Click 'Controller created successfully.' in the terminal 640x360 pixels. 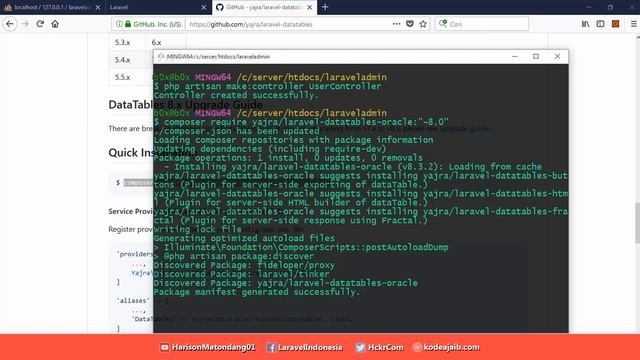[x=236, y=95]
